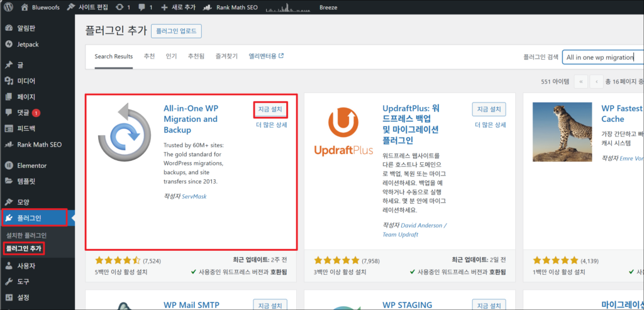Click the plugin search input field

[602, 57]
